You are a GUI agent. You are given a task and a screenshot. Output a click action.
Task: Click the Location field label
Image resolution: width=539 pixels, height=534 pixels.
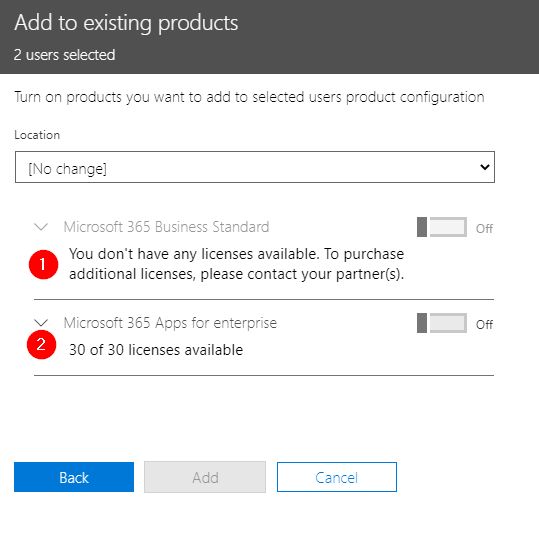[x=37, y=135]
